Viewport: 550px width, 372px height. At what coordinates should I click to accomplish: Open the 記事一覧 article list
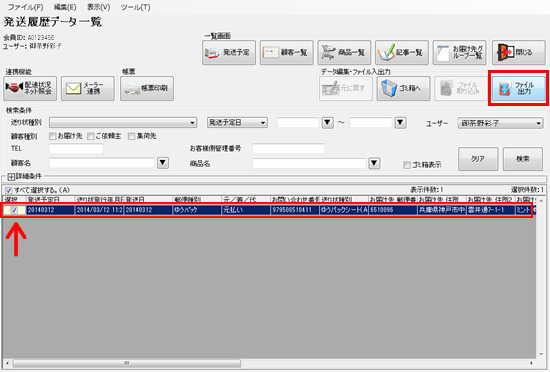[x=402, y=53]
